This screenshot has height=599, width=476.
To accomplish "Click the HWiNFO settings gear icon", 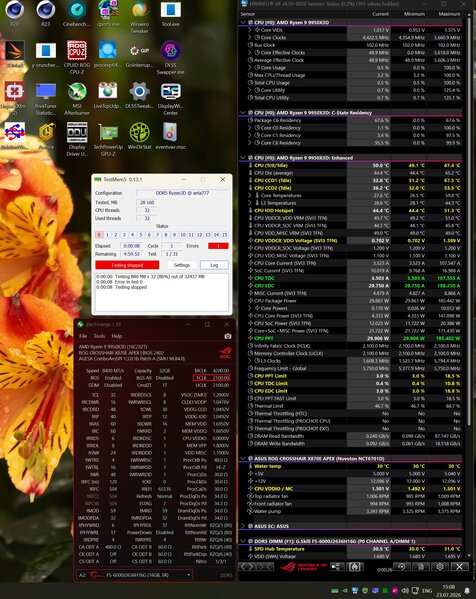I will coord(440,567).
